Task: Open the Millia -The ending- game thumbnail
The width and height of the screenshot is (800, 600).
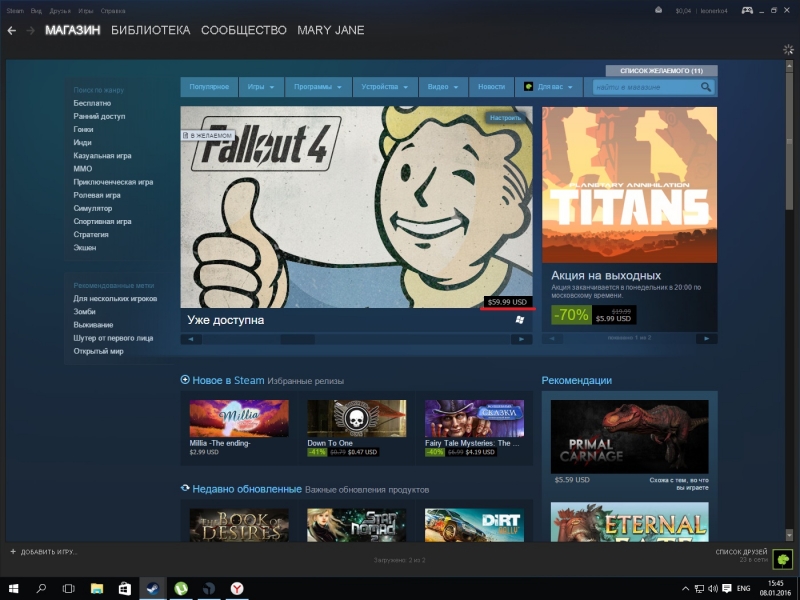Action: pos(239,418)
